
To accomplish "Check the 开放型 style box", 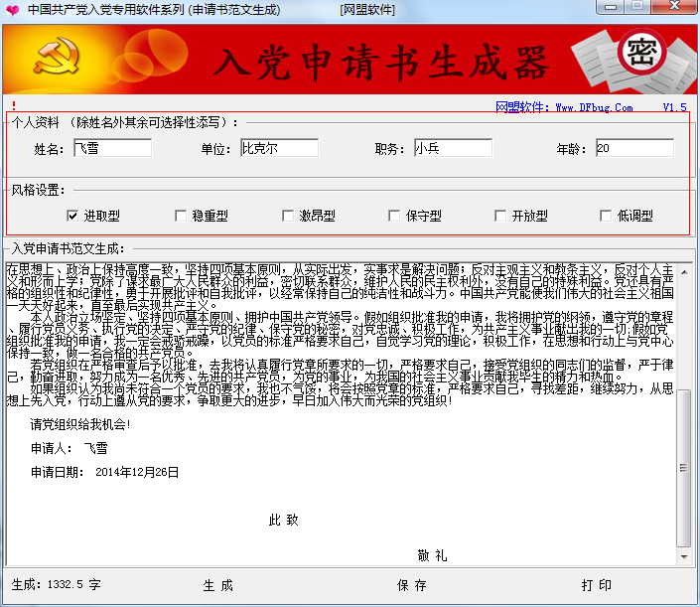I will 499,216.
